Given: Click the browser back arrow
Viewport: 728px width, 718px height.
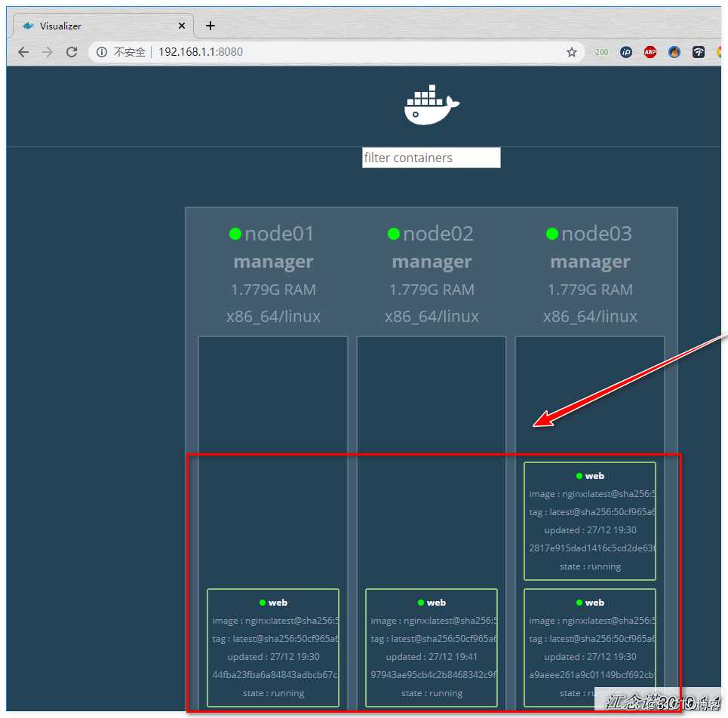Looking at the screenshot, I should pos(23,52).
